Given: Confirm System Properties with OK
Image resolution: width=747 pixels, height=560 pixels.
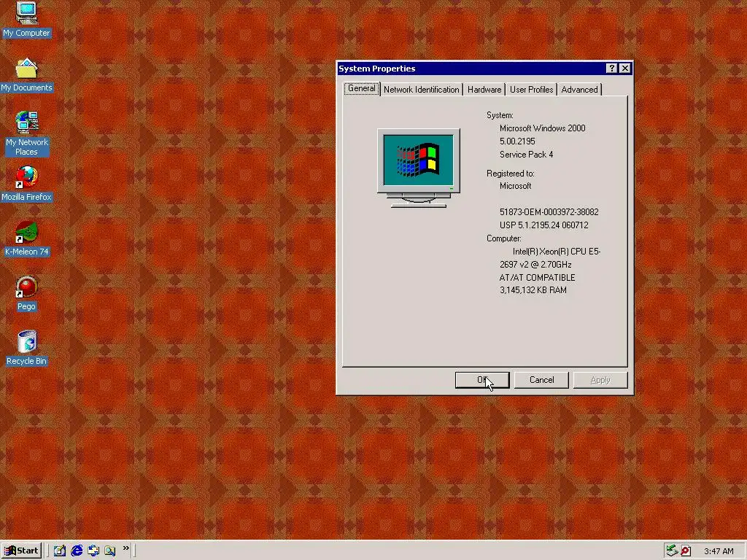Looking at the screenshot, I should [x=482, y=380].
